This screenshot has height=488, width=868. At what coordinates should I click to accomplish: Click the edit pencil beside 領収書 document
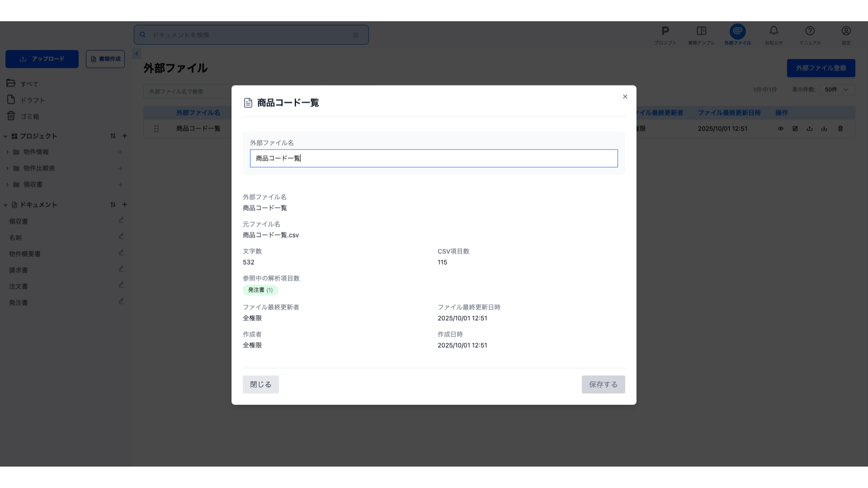point(121,221)
